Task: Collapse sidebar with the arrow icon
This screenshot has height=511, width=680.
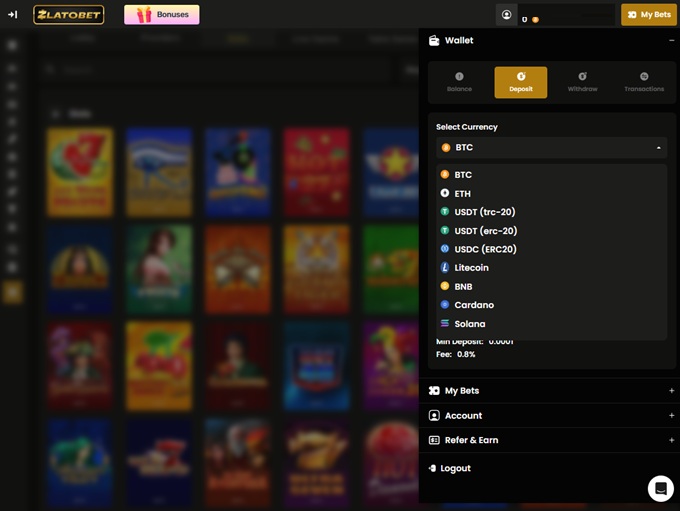Action: [13, 14]
